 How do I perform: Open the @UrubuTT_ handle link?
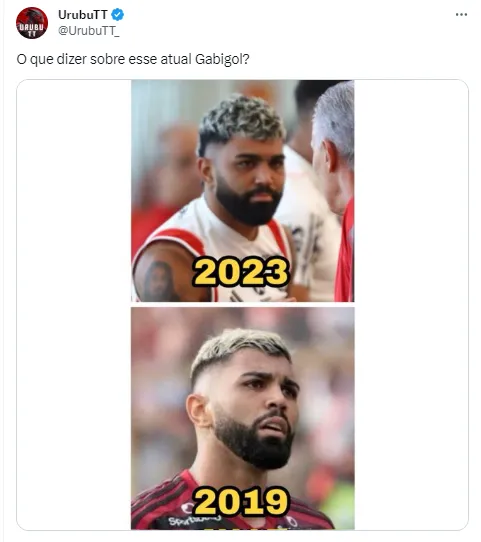point(89,31)
